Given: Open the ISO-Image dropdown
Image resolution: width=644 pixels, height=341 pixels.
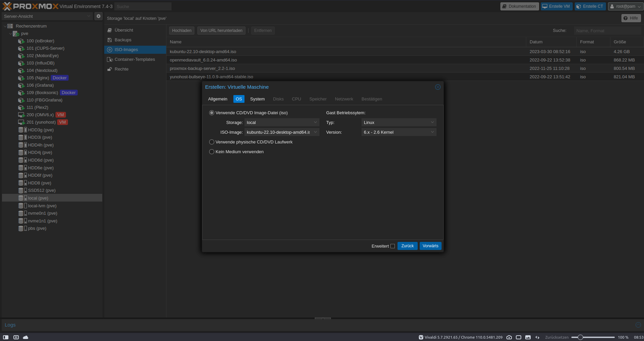Looking at the screenshot, I should pos(315,132).
